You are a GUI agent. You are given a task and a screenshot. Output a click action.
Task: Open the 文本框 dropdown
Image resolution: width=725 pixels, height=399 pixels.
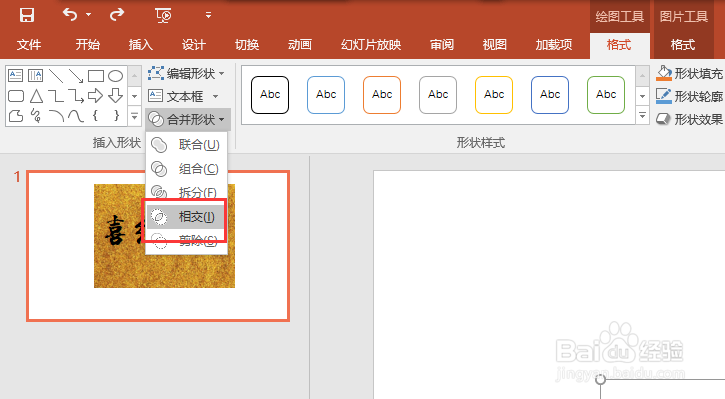pyautogui.click(x=184, y=96)
